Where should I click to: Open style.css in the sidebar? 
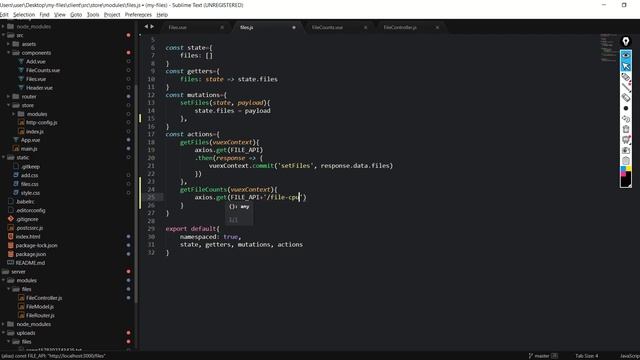pyautogui.click(x=30, y=193)
